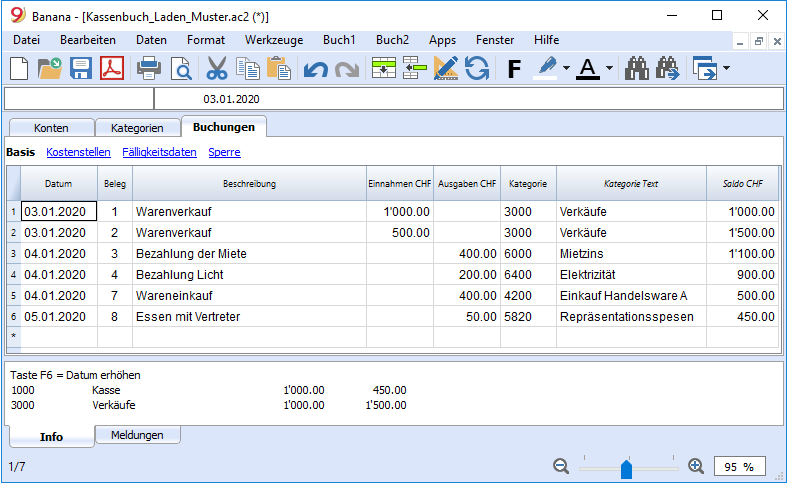787x483 pixels.
Task: Zoom in with the plus magnifier
Action: 696,466
